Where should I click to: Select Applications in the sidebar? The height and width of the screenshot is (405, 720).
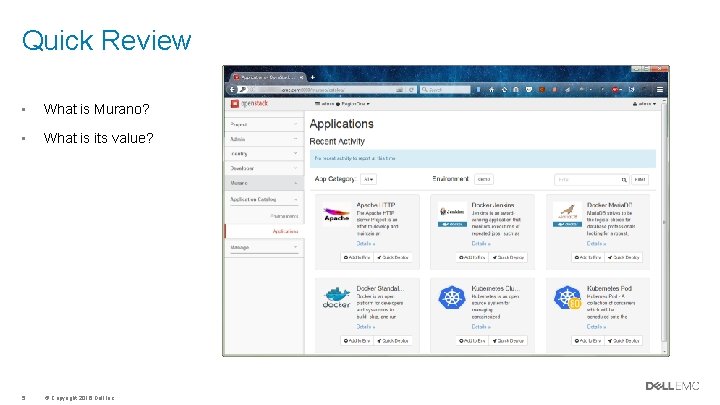pyautogui.click(x=285, y=231)
